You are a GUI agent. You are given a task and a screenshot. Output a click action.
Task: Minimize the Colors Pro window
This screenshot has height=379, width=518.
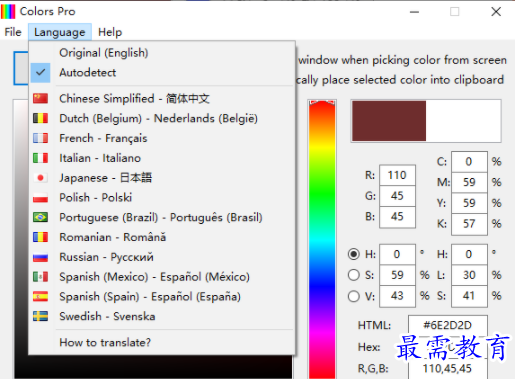click(x=414, y=12)
